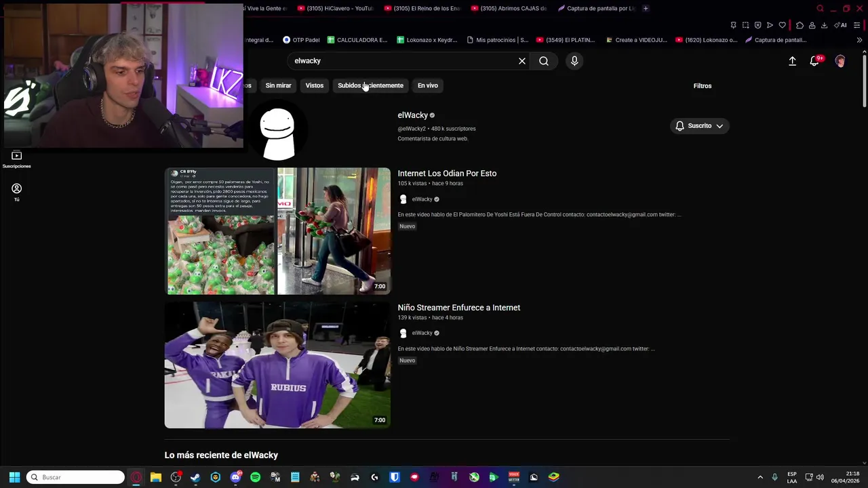
Task: Expand the Suscrito subscription dropdown
Action: [x=700, y=126]
